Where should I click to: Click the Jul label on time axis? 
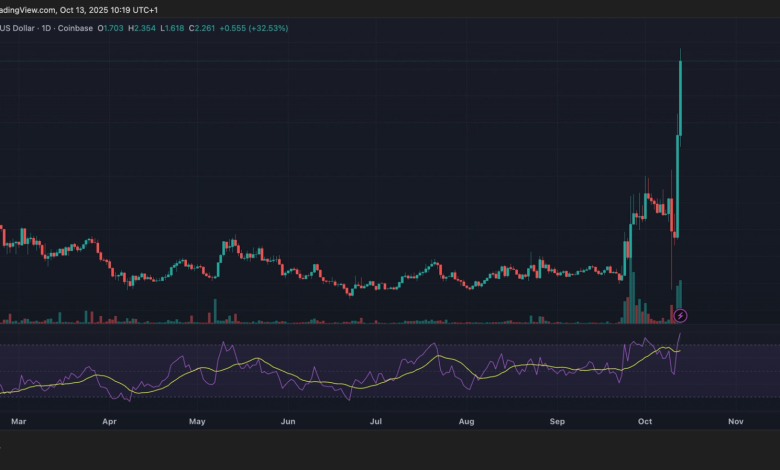375,422
